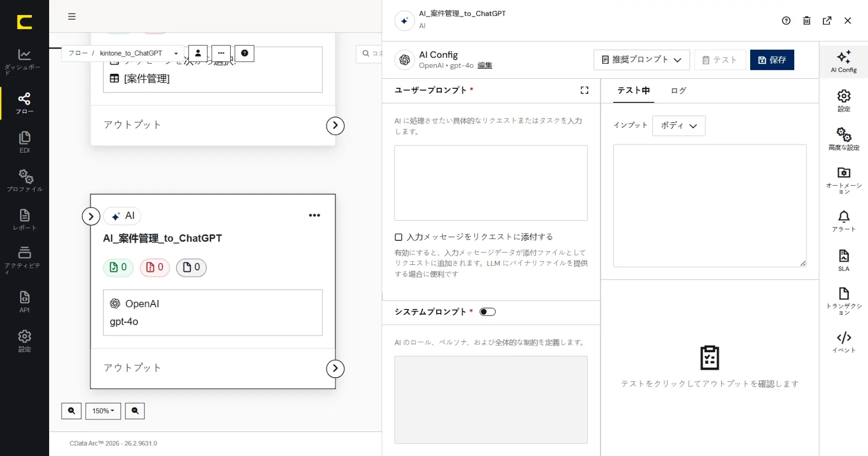This screenshot has width=868, height=456.
Task: Open help for AI connector panel
Action: (x=786, y=21)
